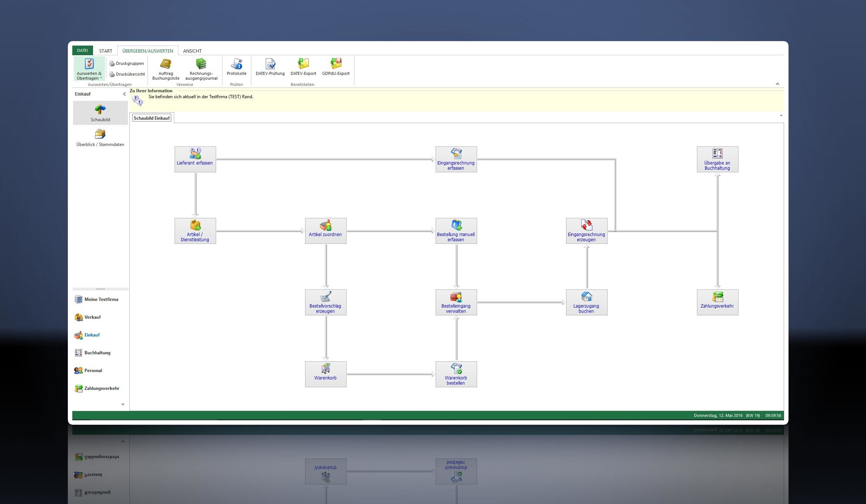The image size is (866, 504).
Task: Collapse the Einkauf sidebar panel
Action: click(124, 94)
